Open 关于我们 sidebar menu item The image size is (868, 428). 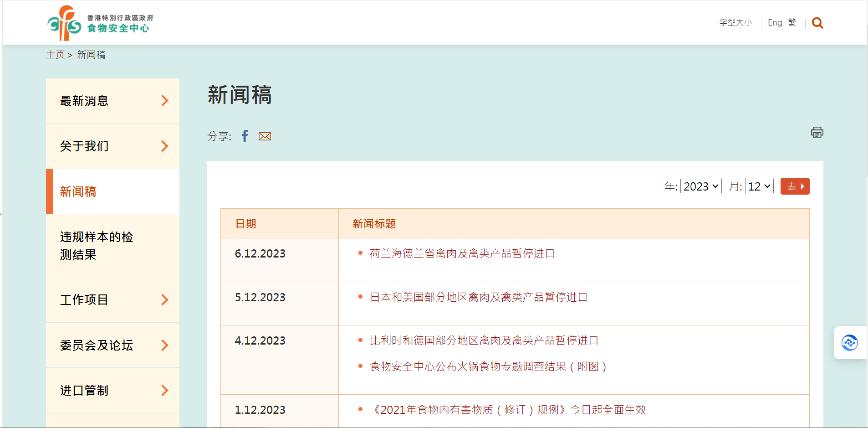pos(112,146)
